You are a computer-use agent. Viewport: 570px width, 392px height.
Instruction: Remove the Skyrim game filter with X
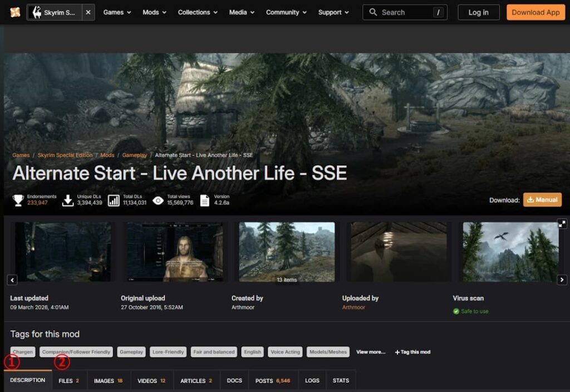(x=88, y=12)
